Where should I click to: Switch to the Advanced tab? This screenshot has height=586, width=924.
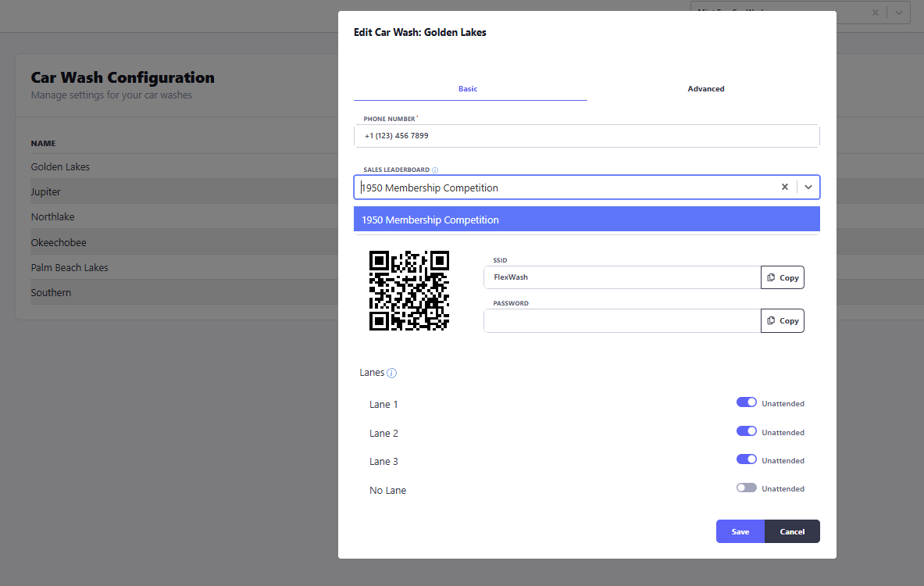pos(705,89)
